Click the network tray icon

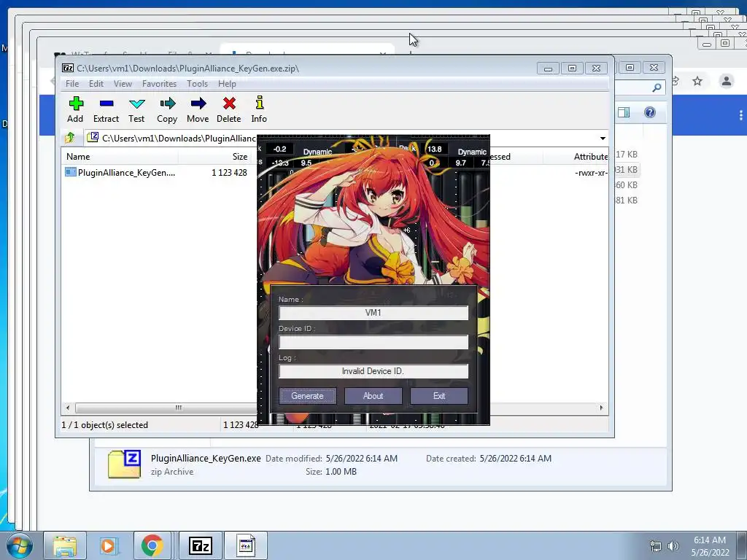[x=656, y=546]
